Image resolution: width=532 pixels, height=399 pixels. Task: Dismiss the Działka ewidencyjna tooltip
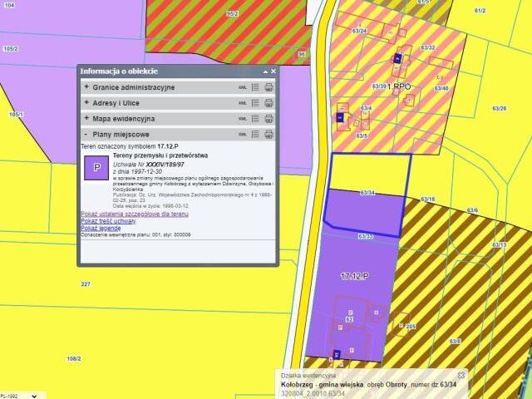pyautogui.click(x=461, y=376)
